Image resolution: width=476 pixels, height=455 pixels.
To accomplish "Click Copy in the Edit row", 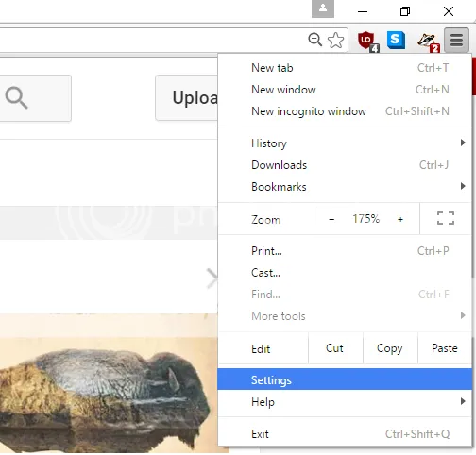I will [390, 348].
